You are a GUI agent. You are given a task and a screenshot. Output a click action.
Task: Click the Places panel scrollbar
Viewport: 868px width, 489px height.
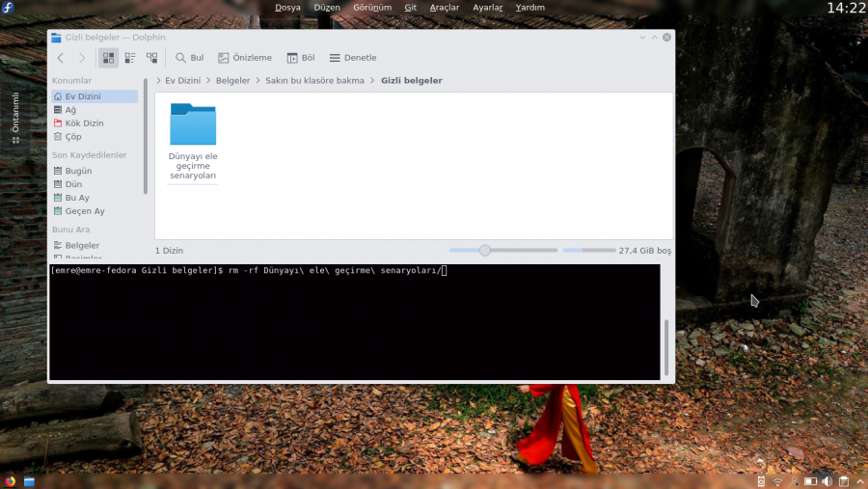[x=145, y=136]
